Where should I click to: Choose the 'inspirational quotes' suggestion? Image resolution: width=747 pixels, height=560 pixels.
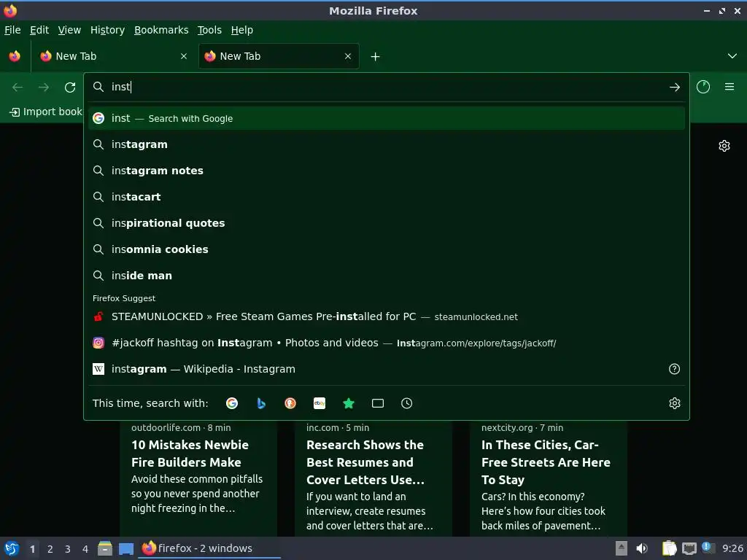[387, 223]
